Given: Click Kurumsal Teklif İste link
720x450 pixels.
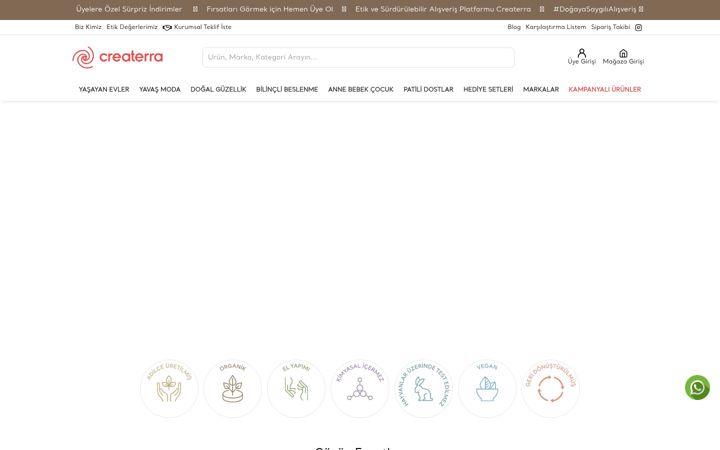Looking at the screenshot, I should 202,27.
